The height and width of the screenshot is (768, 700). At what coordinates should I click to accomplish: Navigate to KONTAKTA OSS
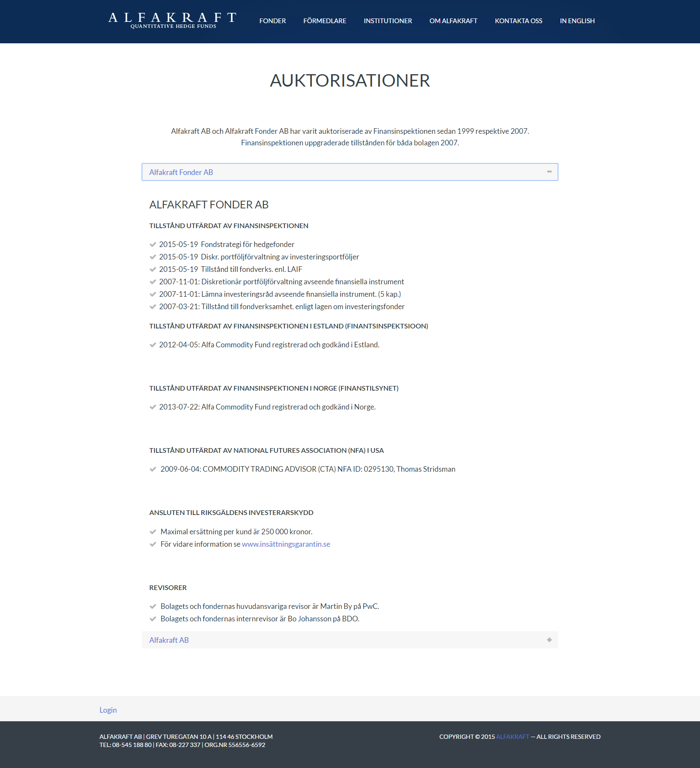519,21
